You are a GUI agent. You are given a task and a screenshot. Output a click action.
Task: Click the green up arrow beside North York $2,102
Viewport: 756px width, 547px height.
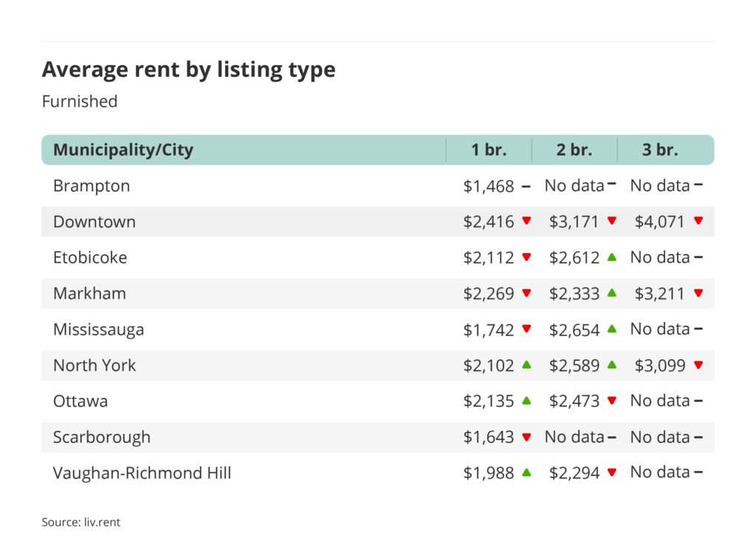point(526,365)
